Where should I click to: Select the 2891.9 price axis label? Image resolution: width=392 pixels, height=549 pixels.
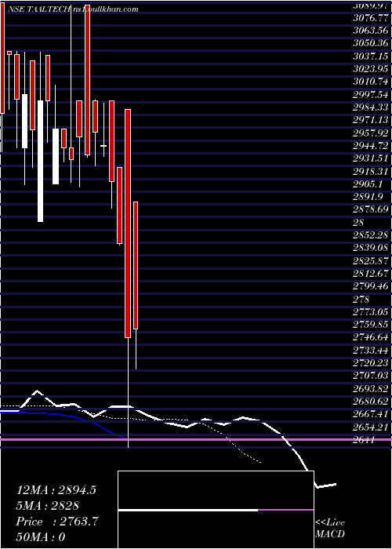[x=368, y=196]
